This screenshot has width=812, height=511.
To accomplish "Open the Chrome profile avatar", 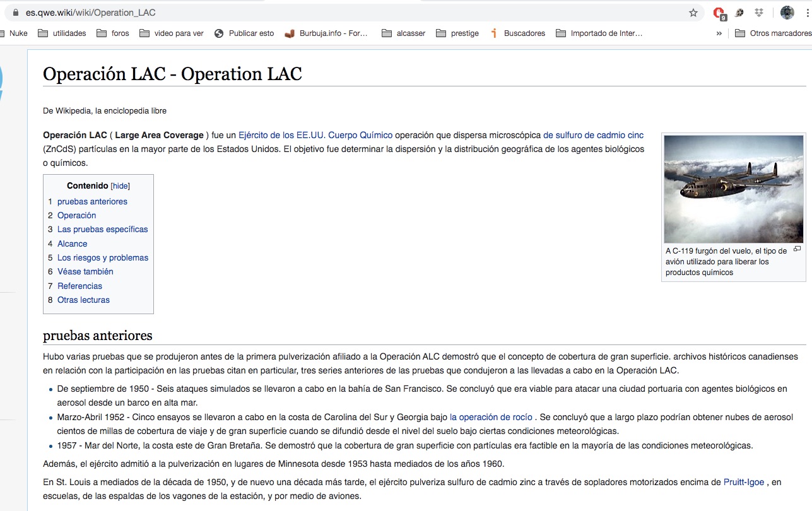I will (787, 13).
